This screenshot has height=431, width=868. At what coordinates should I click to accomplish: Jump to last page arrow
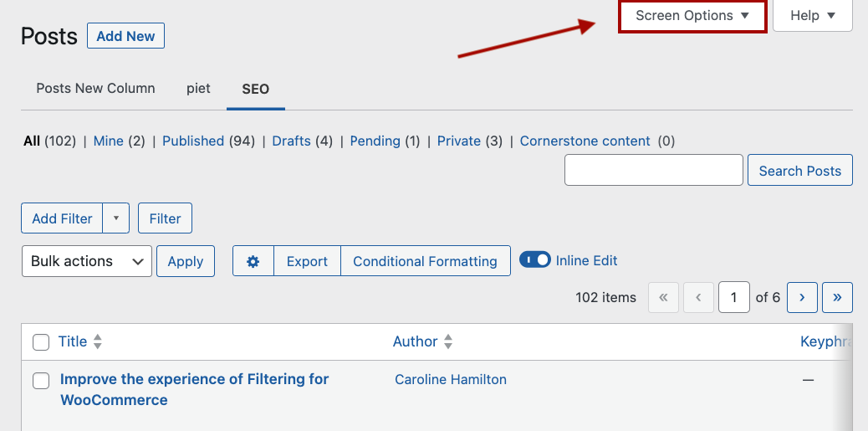coord(837,297)
